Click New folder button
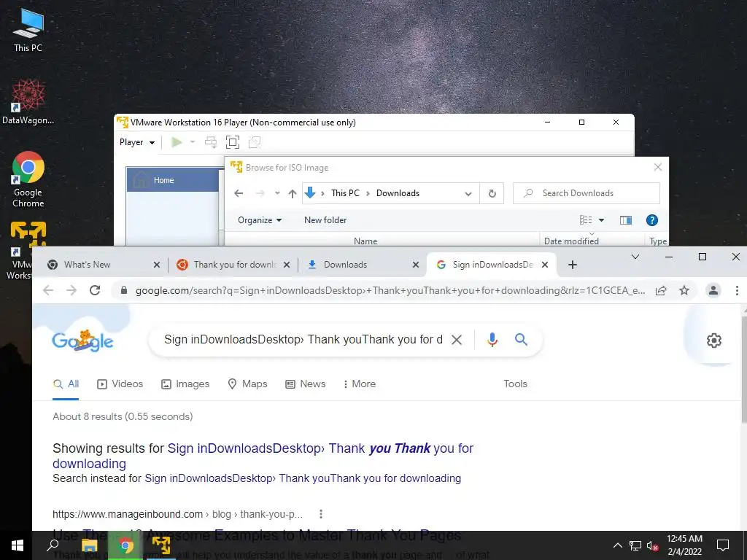 [325, 220]
